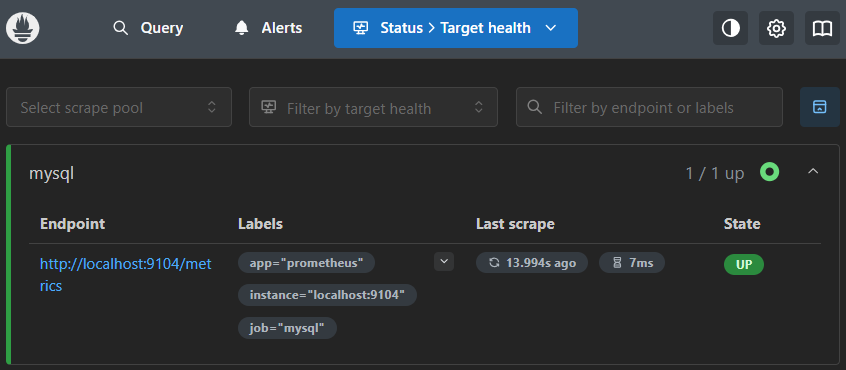Viewport: 846px width, 370px height.
Task: Click the Labels column header
Action: 261,224
